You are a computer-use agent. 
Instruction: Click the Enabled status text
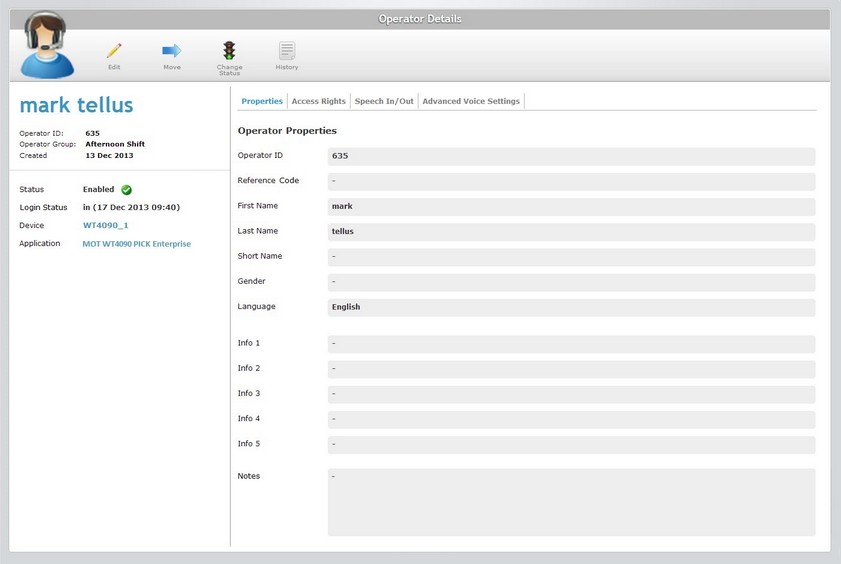tap(98, 189)
